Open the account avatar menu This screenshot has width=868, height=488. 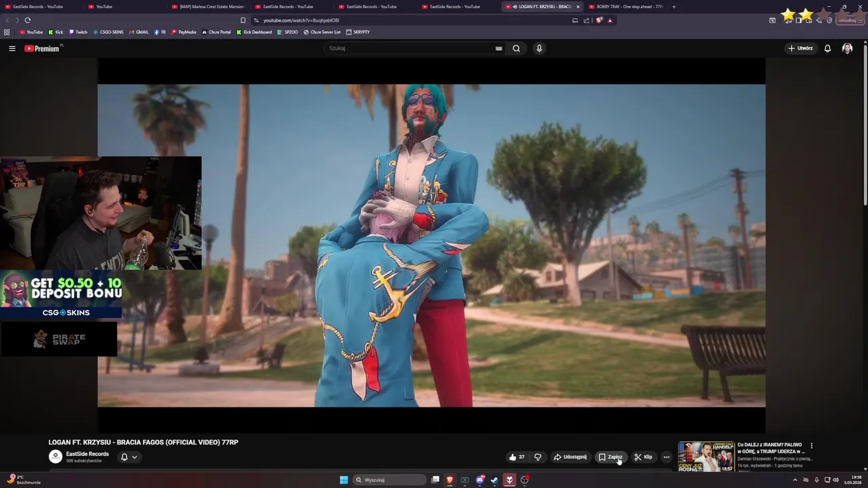[847, 48]
